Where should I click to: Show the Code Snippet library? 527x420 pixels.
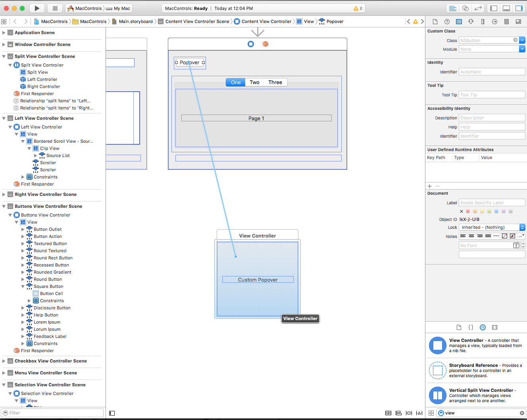point(471,327)
